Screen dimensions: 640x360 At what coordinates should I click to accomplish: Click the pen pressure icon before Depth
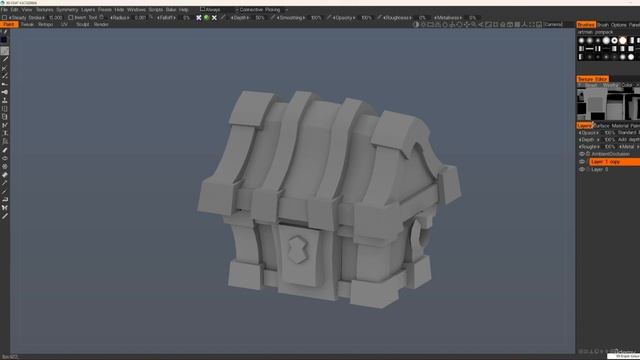tap(223, 18)
